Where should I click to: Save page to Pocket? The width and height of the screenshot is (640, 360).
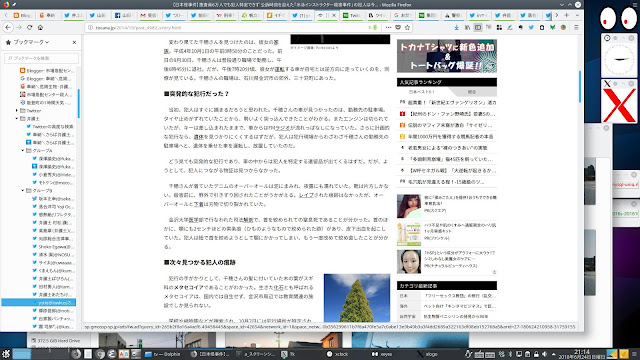coord(398,27)
